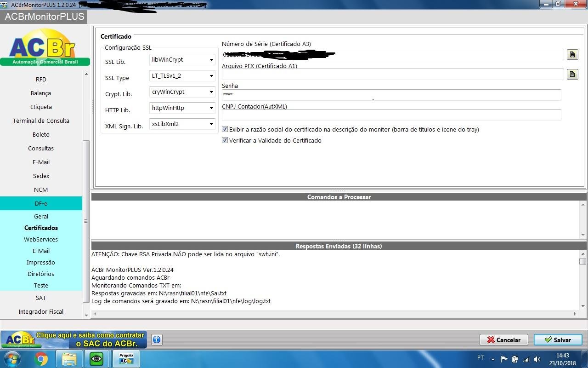Click the Cancelar button

[503, 339]
